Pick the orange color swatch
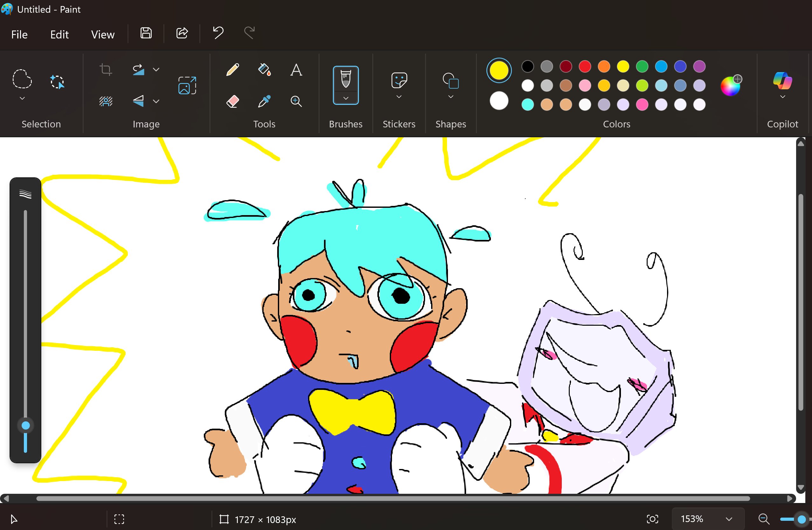This screenshot has height=530, width=812. coord(604,66)
